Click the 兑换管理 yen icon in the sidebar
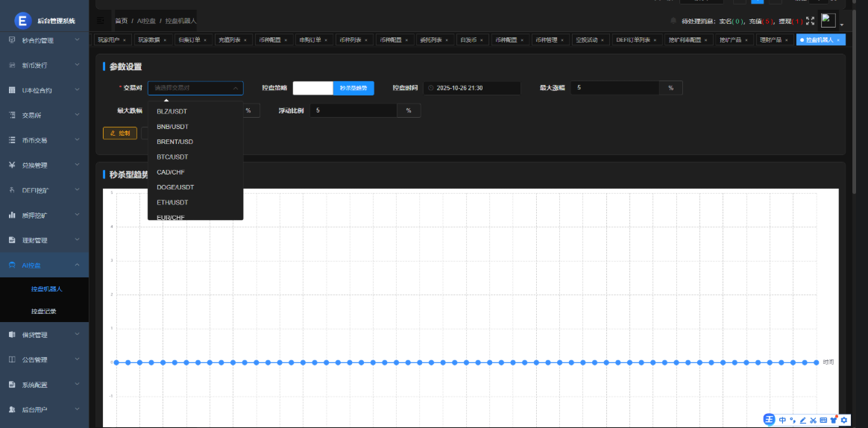 click(x=13, y=165)
